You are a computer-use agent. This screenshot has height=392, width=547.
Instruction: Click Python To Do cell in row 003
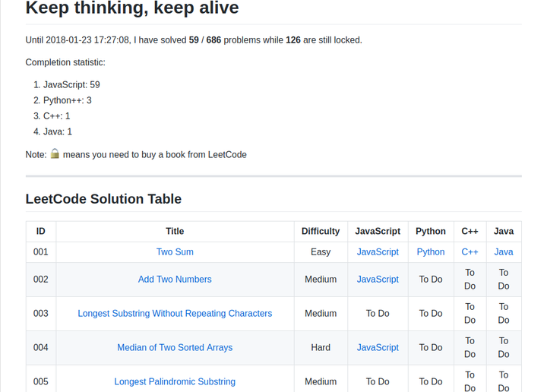click(x=431, y=313)
